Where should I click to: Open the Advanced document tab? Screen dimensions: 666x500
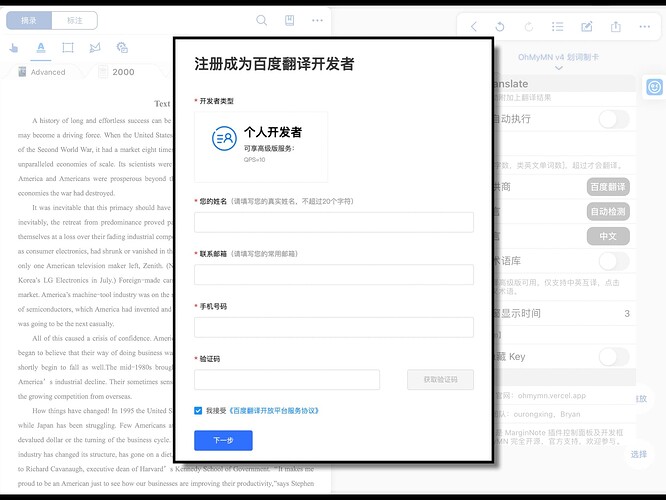42,72
